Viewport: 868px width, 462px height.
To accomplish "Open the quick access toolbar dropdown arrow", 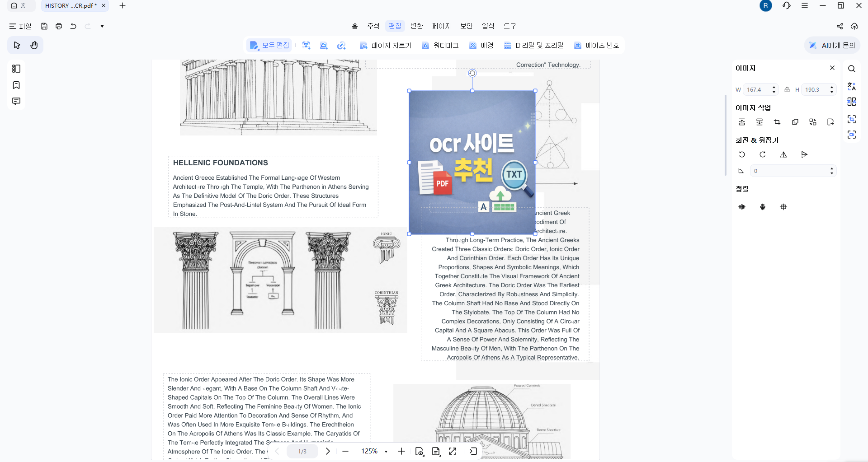I will pos(102,26).
